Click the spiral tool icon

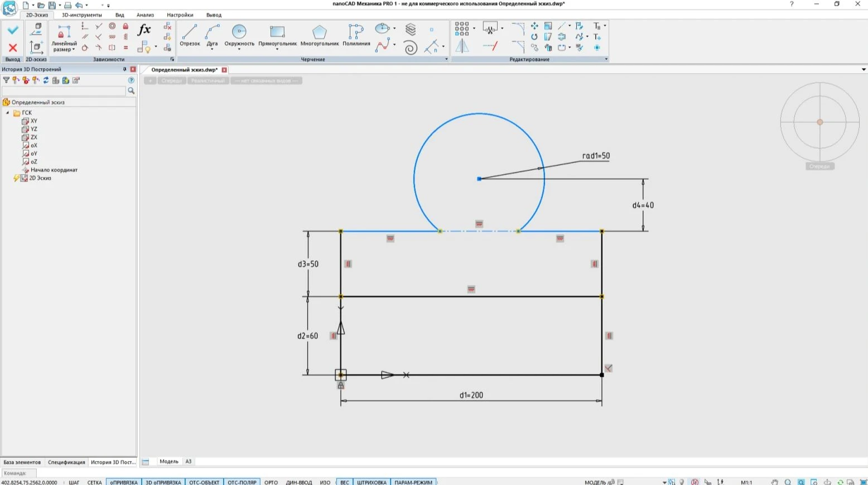point(411,48)
